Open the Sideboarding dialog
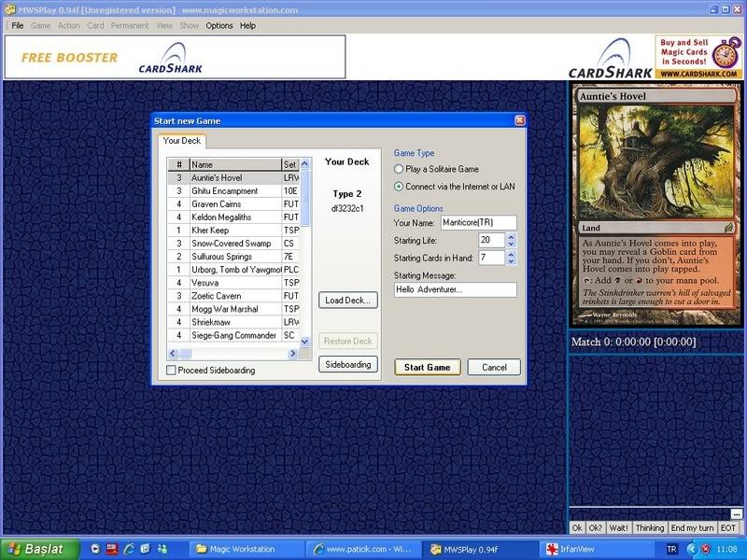Image resolution: width=747 pixels, height=560 pixels. tap(347, 364)
